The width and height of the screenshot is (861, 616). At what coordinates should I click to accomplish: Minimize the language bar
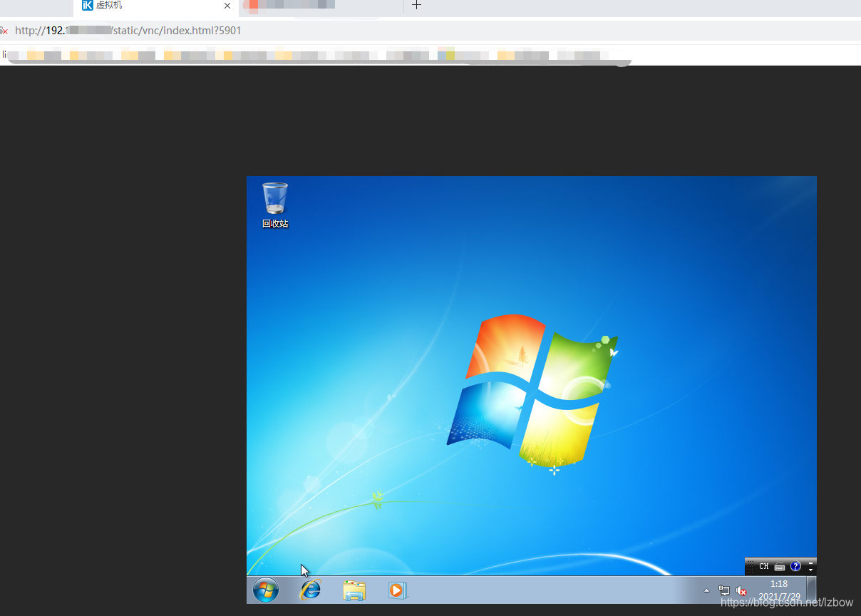pyautogui.click(x=810, y=563)
